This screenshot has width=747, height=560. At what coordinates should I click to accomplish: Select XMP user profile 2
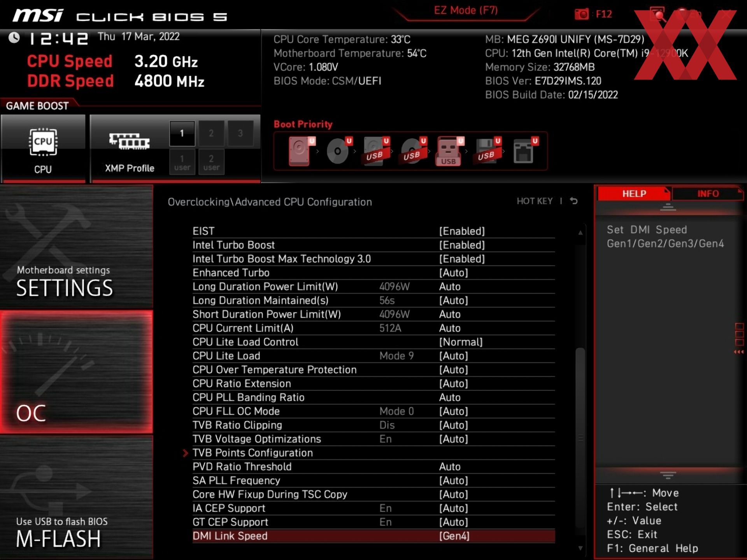[x=211, y=162]
